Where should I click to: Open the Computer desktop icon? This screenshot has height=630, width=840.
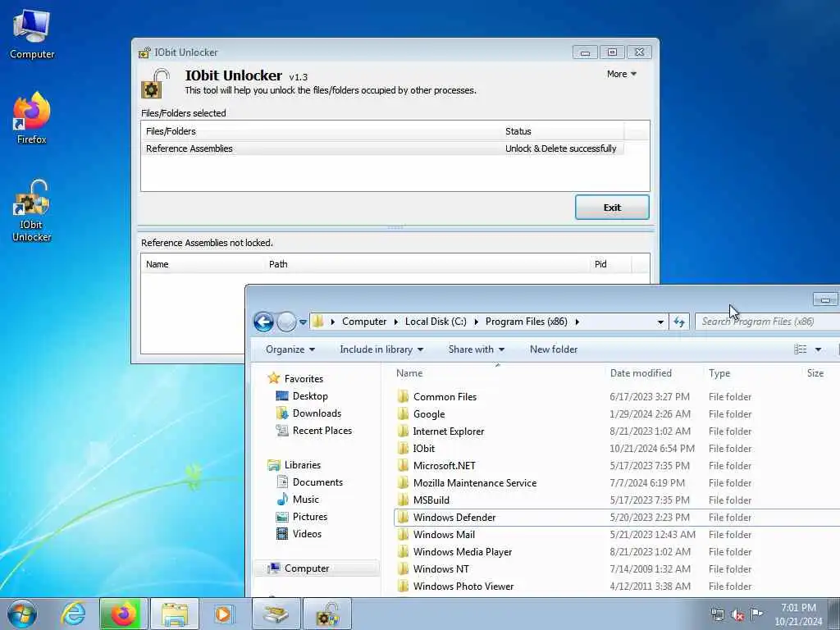coord(32,34)
